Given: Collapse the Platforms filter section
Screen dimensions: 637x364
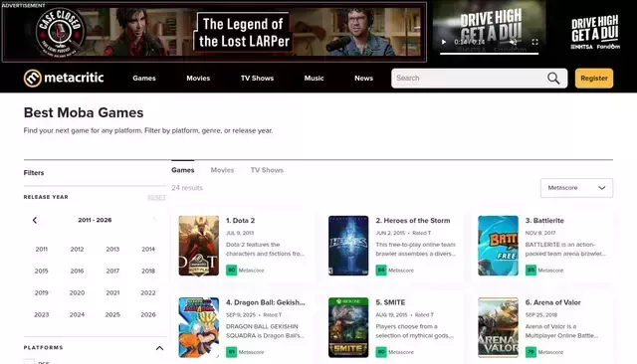Looking at the screenshot, I should point(159,348).
